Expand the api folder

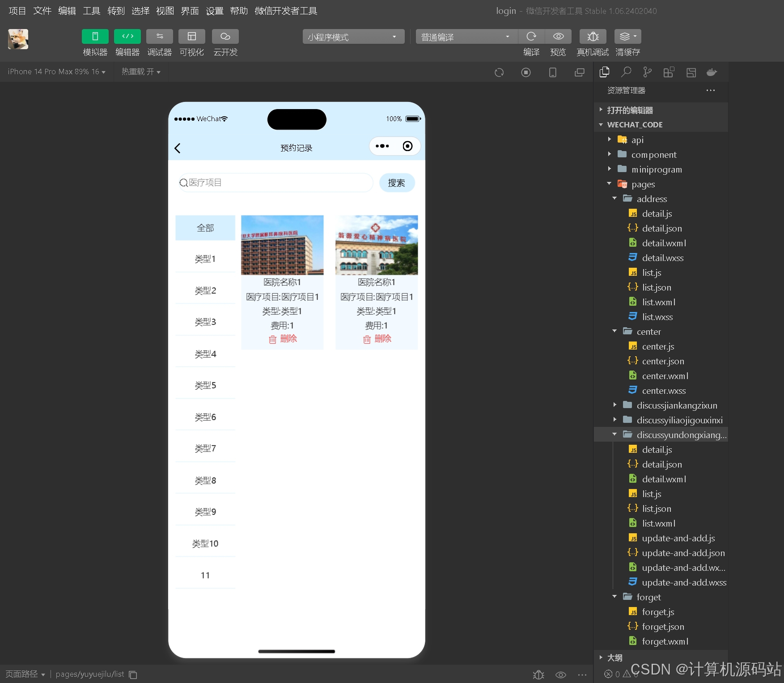(x=661, y=140)
